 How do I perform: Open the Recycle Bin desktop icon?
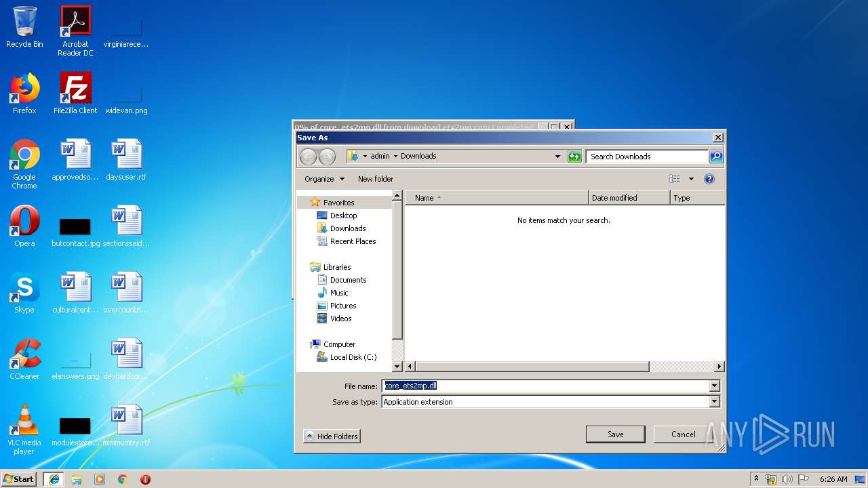(24, 27)
